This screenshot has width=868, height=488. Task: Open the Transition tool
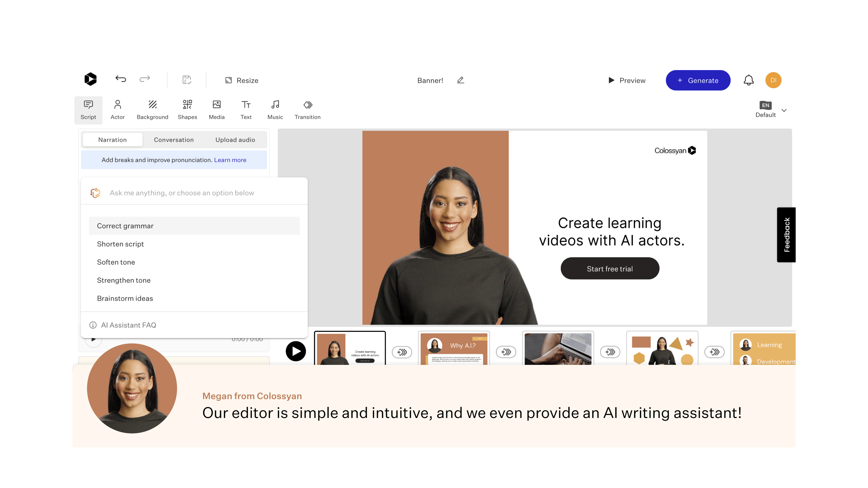[x=307, y=109]
